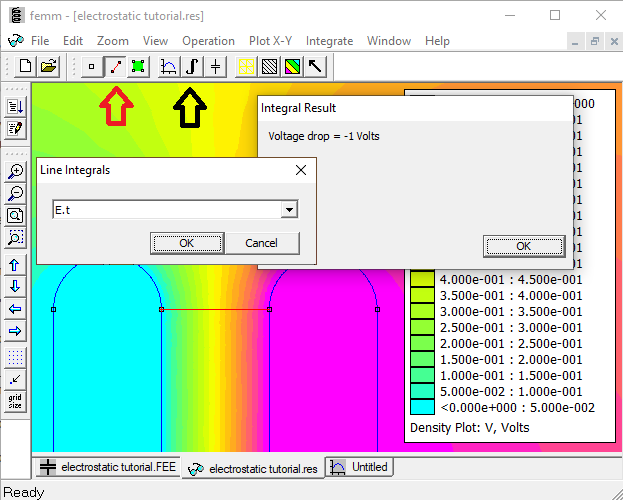
Task: Select the green Area mode tool
Action: (138, 67)
